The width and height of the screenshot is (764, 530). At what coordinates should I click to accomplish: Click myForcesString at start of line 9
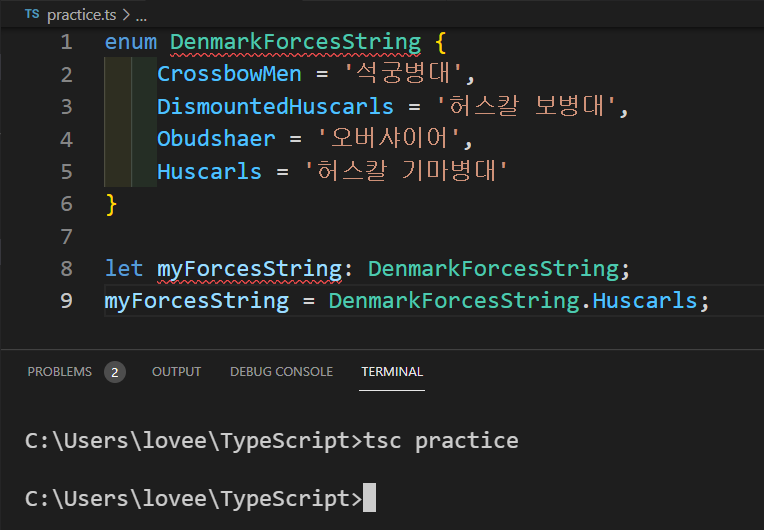(197, 301)
